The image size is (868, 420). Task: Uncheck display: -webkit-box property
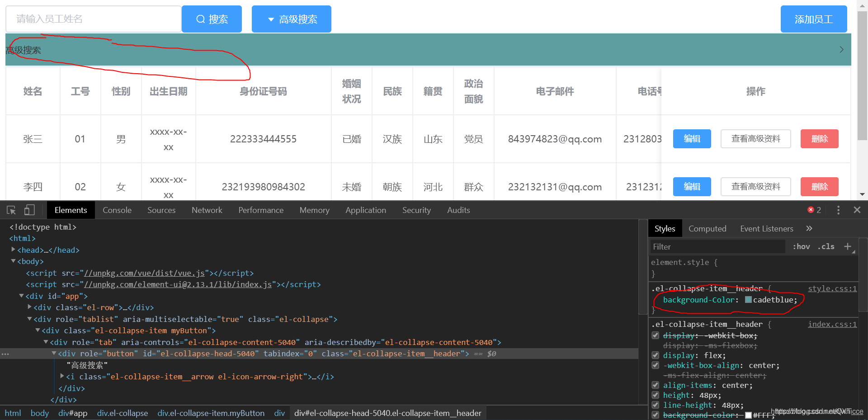coord(655,335)
